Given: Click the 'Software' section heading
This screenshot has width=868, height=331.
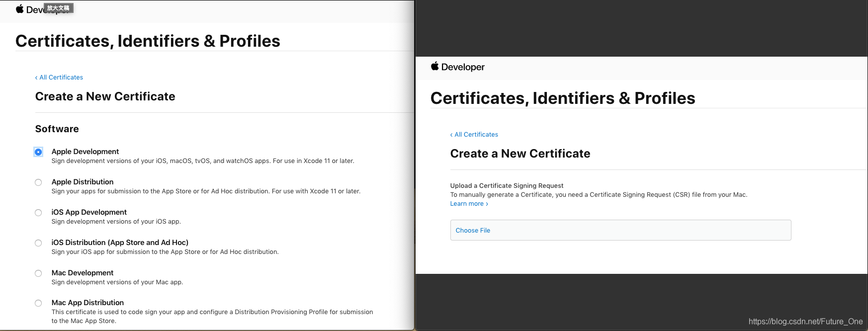Looking at the screenshot, I should [57, 129].
